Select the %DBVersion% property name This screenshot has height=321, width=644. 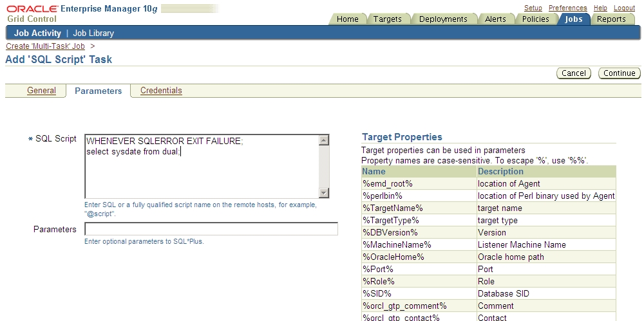pos(390,232)
